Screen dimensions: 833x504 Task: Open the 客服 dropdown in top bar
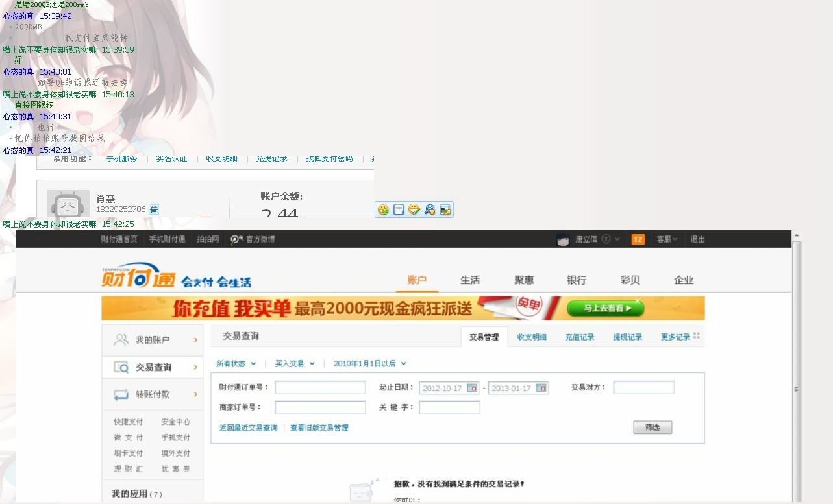[x=667, y=239]
